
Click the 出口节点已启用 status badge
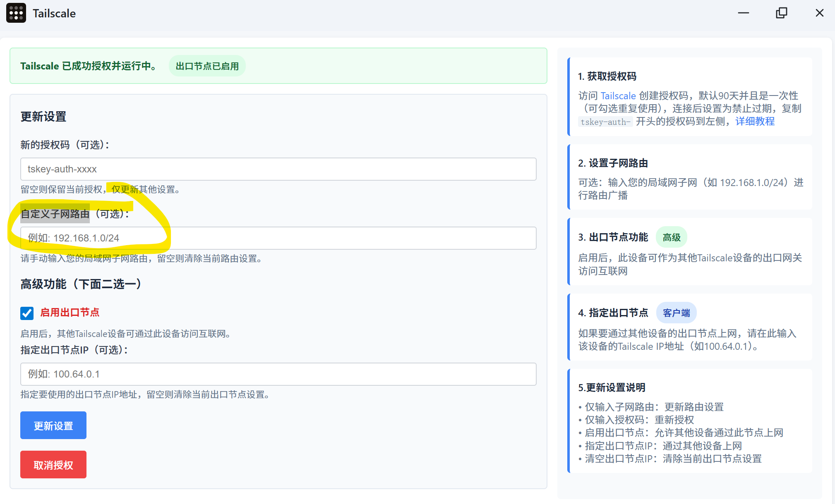[x=207, y=66]
